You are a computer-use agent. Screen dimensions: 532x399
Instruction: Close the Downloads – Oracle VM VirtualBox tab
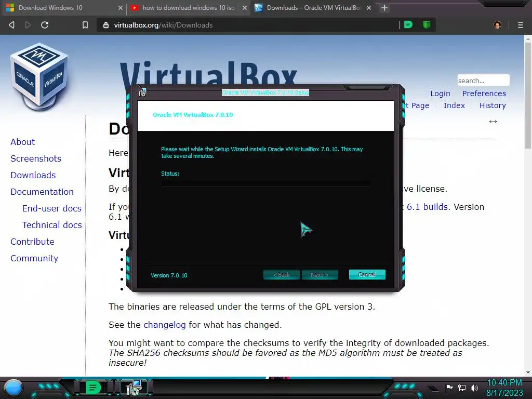(369, 7)
